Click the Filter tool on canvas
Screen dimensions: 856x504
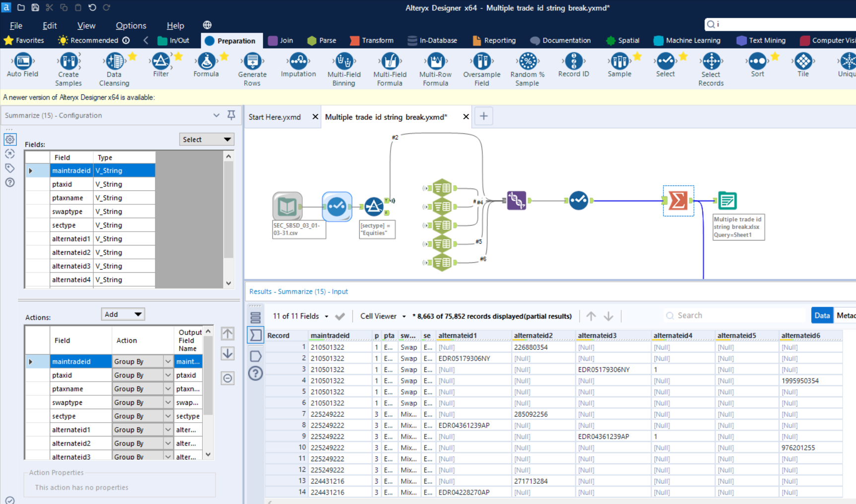tap(374, 206)
